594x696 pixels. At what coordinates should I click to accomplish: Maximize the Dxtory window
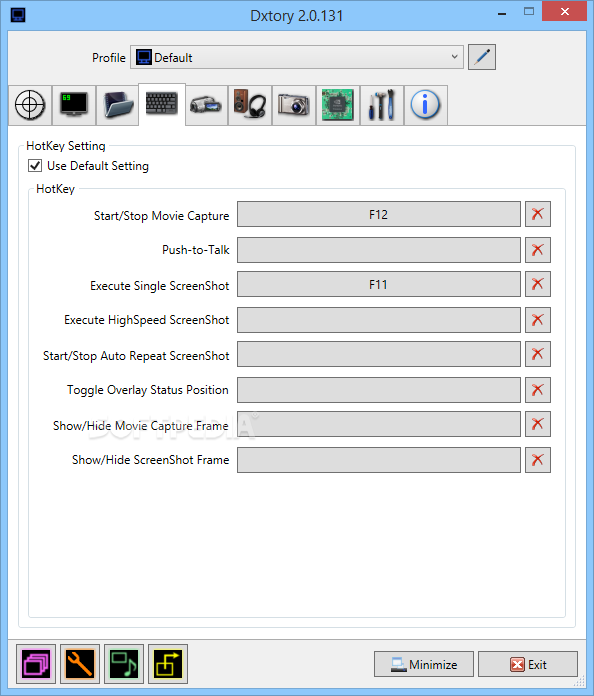[529, 12]
